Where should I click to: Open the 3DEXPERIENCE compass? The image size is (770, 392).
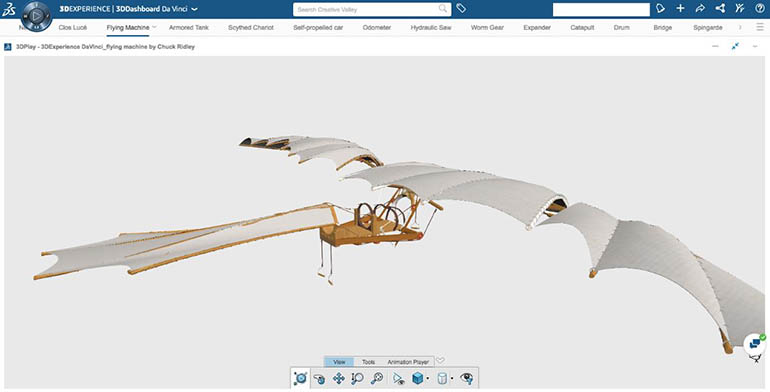coord(36,16)
